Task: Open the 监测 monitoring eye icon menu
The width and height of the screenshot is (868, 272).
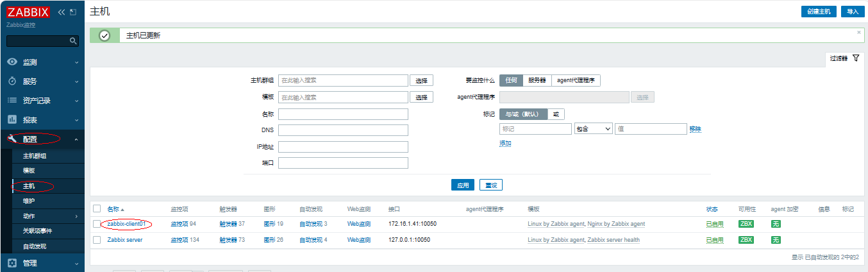Action: (x=12, y=62)
